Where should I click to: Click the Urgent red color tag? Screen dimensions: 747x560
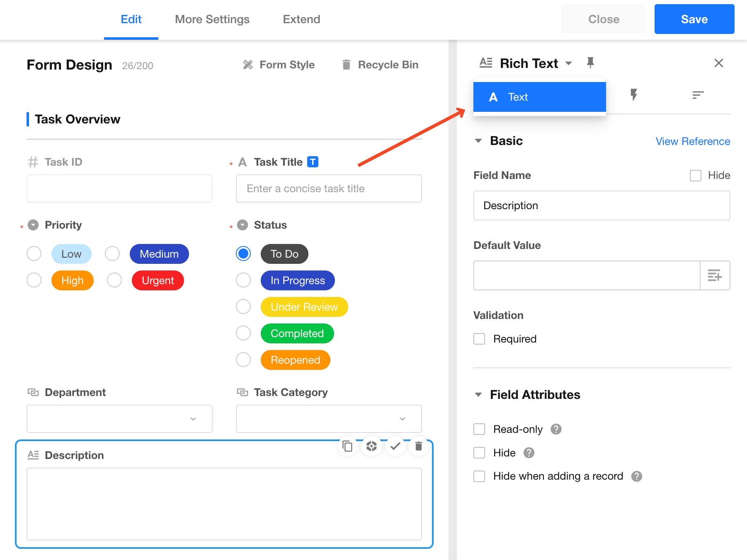pyautogui.click(x=158, y=280)
